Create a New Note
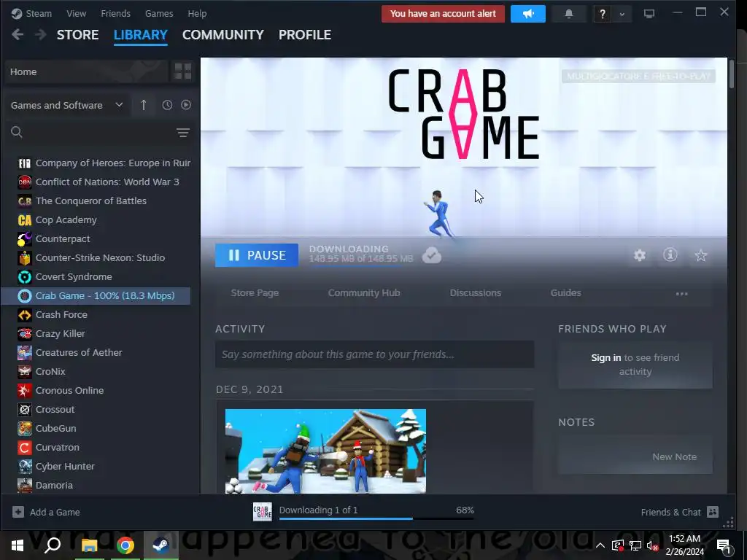This screenshot has height=560, width=747. tap(674, 456)
